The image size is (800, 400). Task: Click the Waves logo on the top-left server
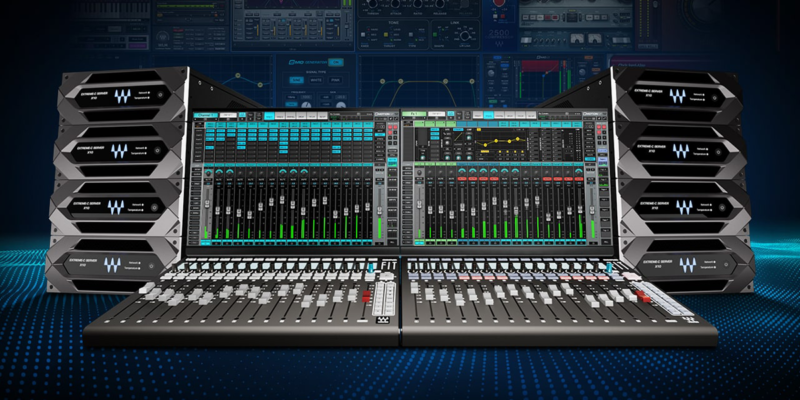123,97
